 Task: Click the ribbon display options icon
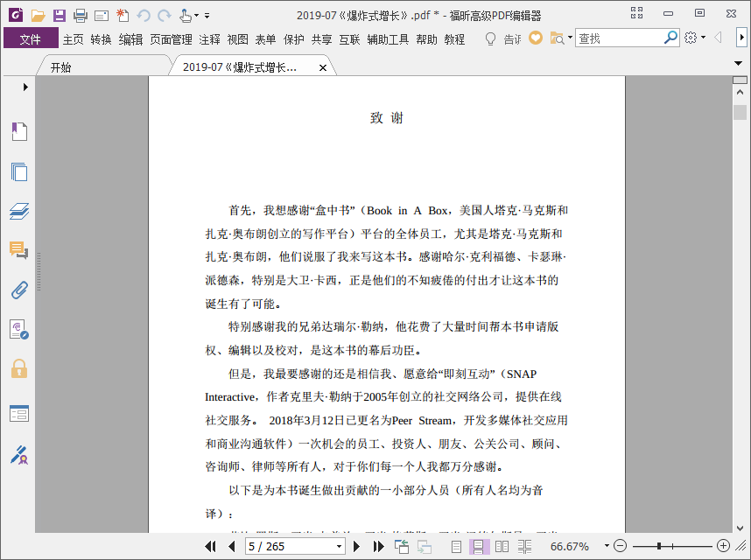pyautogui.click(x=636, y=13)
